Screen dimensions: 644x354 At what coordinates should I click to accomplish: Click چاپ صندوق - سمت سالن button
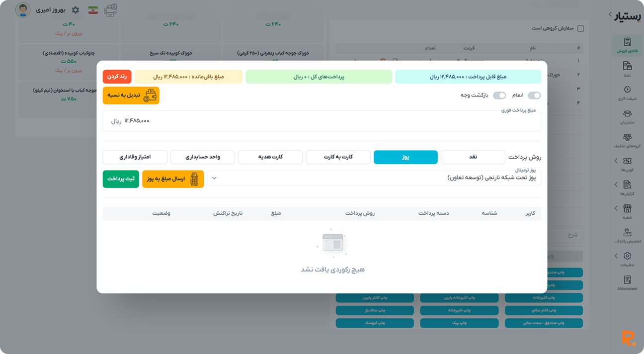544,323
